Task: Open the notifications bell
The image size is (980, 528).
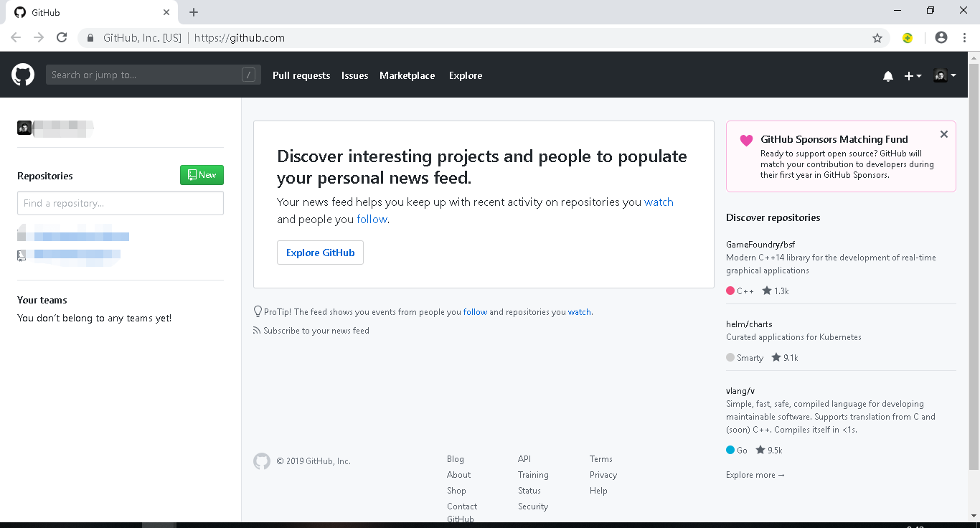Action: coord(888,76)
